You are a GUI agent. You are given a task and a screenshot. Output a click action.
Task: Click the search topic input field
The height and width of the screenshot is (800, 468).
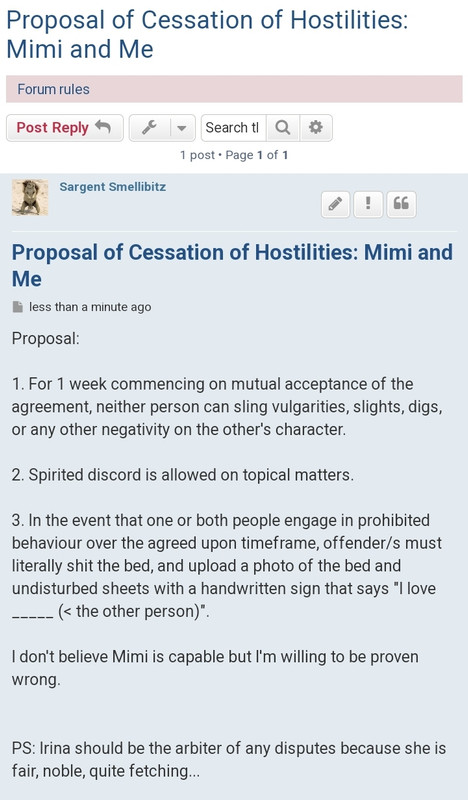point(233,128)
